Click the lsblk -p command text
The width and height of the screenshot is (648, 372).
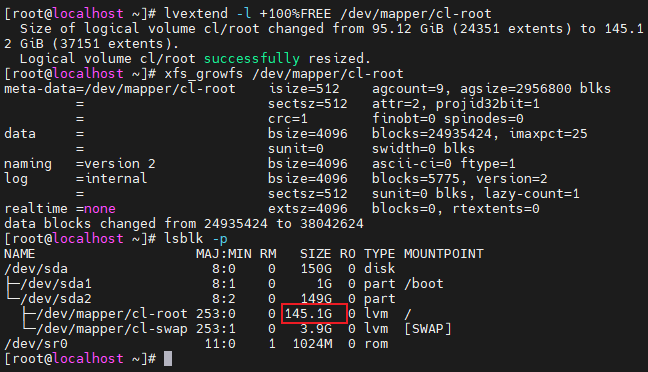[x=196, y=238]
